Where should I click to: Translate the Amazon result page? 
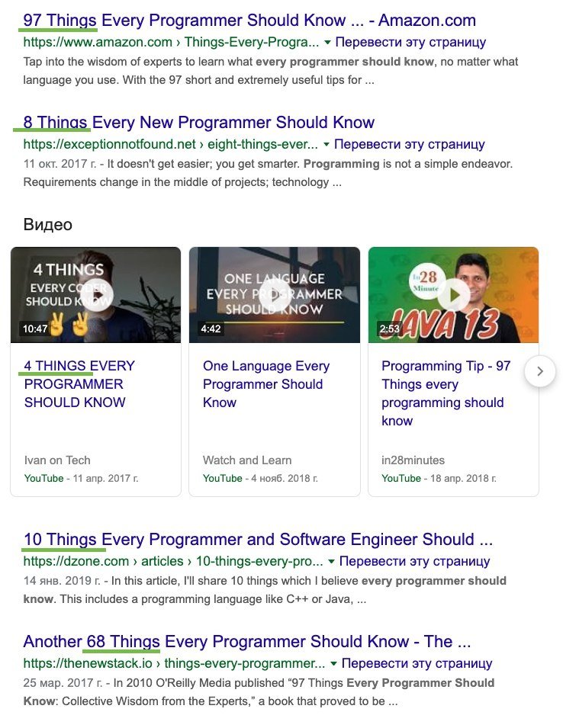coord(410,42)
